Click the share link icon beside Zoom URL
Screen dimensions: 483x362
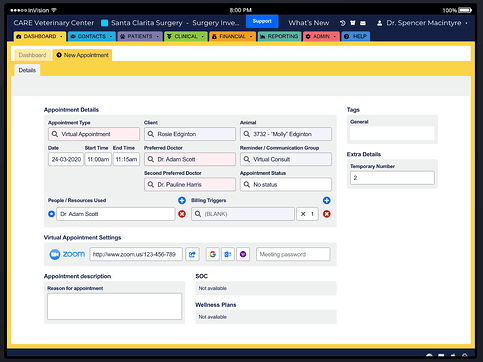coord(192,254)
